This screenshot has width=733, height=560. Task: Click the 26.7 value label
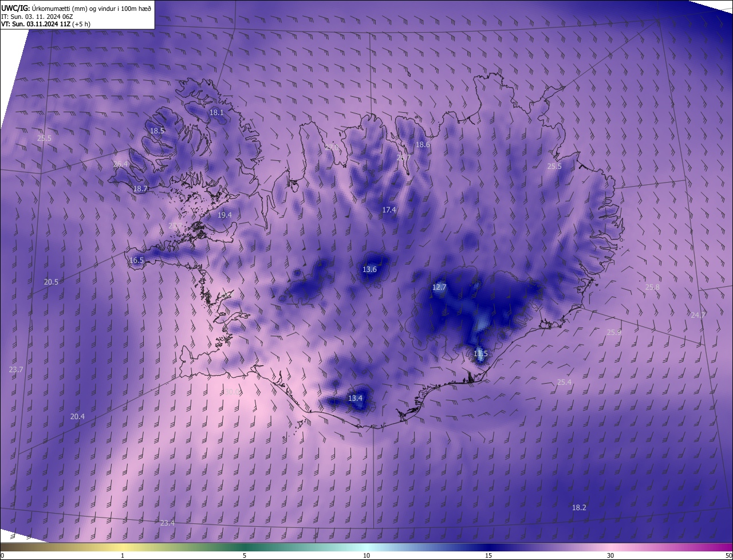pyautogui.click(x=404, y=157)
